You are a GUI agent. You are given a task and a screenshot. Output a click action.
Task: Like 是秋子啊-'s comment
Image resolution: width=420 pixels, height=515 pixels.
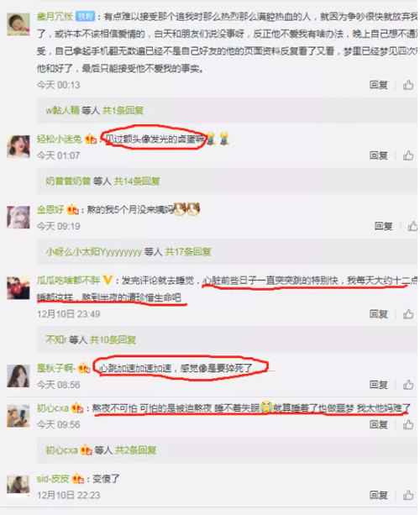(x=408, y=384)
